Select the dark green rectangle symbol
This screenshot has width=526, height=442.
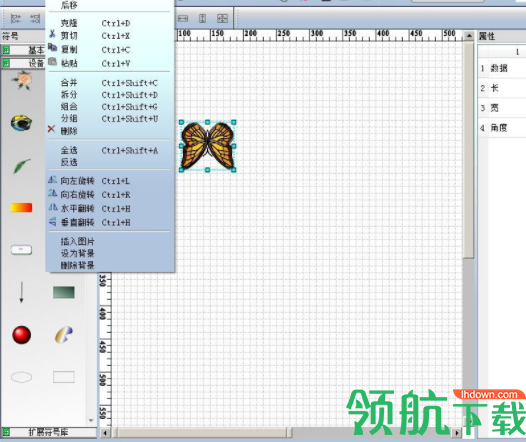tap(64, 292)
